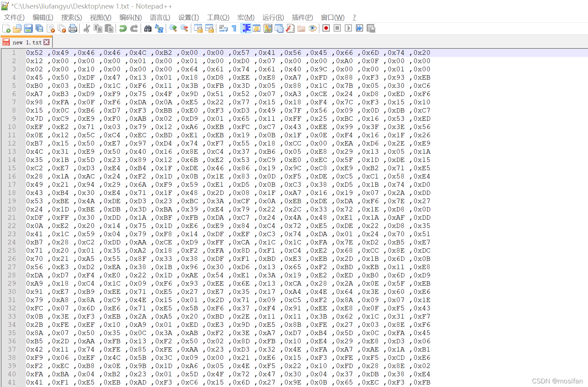Click the Save All toolbar icon

[39, 28]
